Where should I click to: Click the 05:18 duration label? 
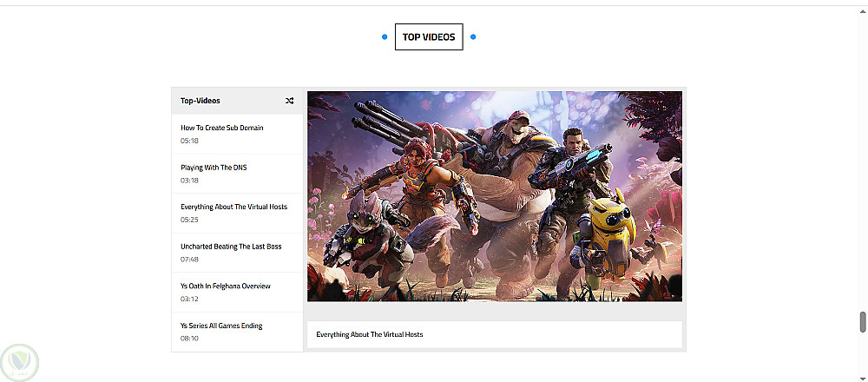(189, 141)
